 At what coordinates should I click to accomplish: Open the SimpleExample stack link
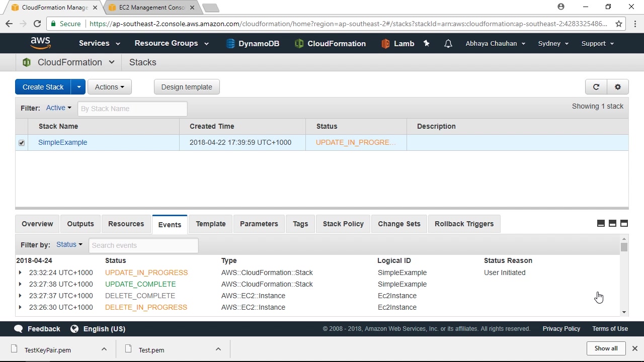(63, 142)
